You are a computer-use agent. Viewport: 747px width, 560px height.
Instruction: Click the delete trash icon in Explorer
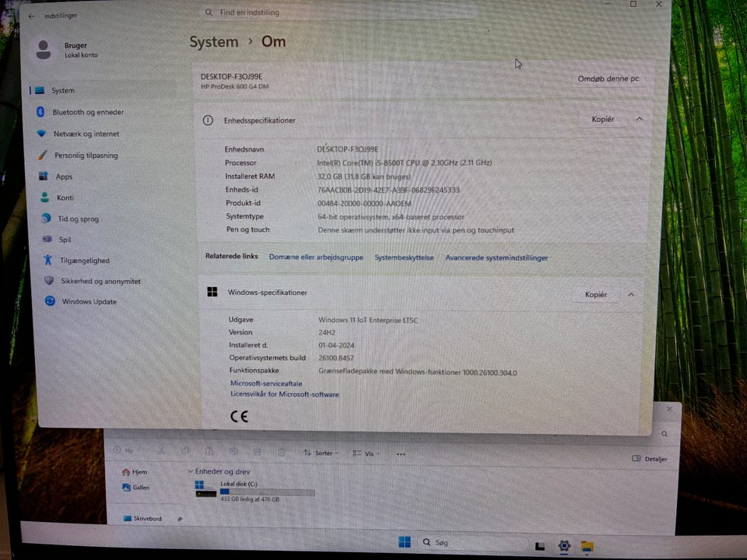(282, 452)
